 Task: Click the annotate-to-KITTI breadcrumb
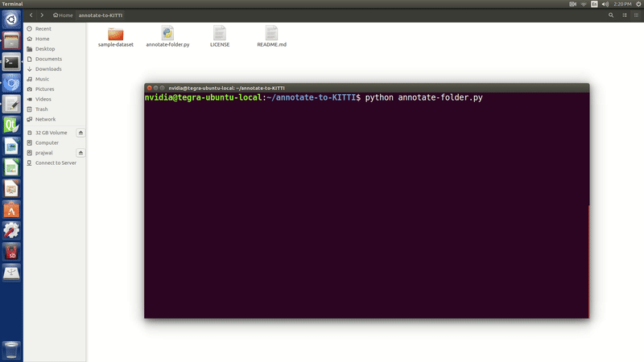click(x=101, y=15)
